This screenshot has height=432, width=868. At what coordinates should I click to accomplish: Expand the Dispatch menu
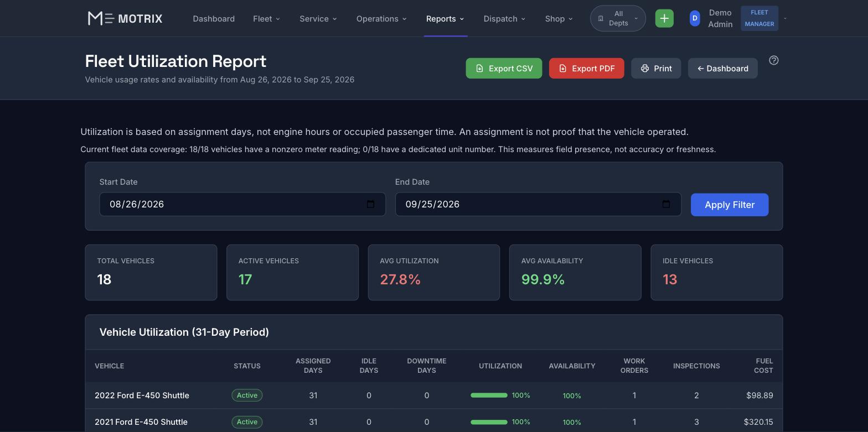point(504,18)
